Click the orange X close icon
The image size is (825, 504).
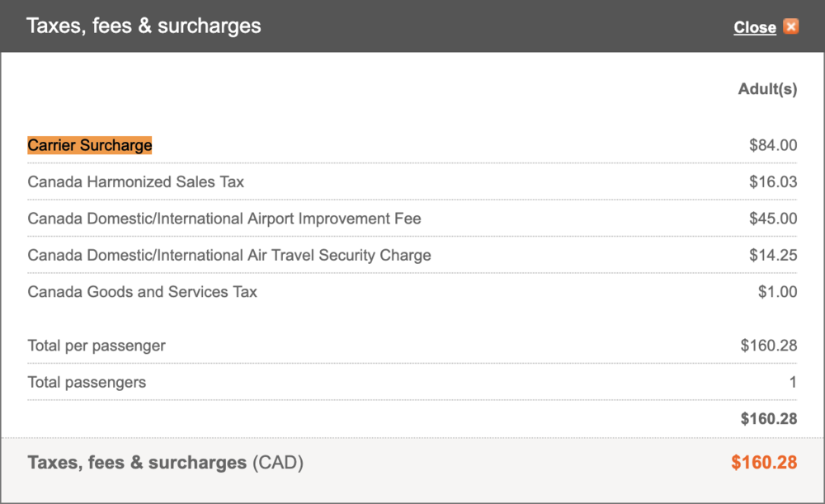pos(791,26)
